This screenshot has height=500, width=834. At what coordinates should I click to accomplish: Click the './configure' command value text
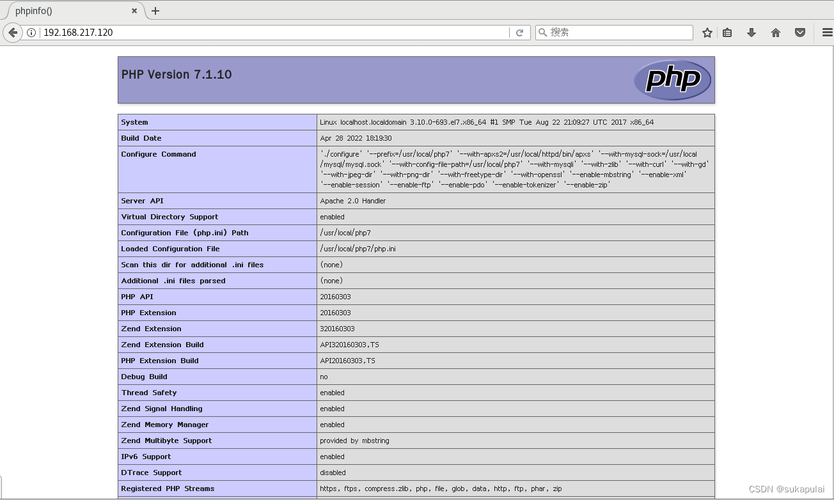point(515,170)
